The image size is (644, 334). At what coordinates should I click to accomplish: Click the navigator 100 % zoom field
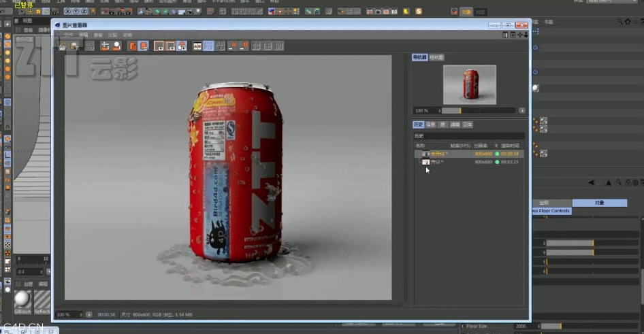coord(427,110)
